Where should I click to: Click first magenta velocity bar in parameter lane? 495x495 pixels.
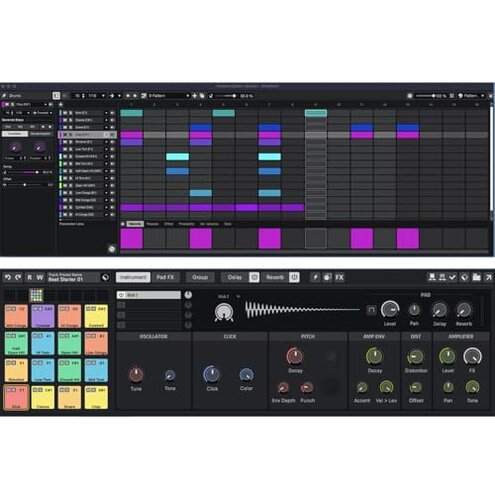pyautogui.click(x=132, y=238)
